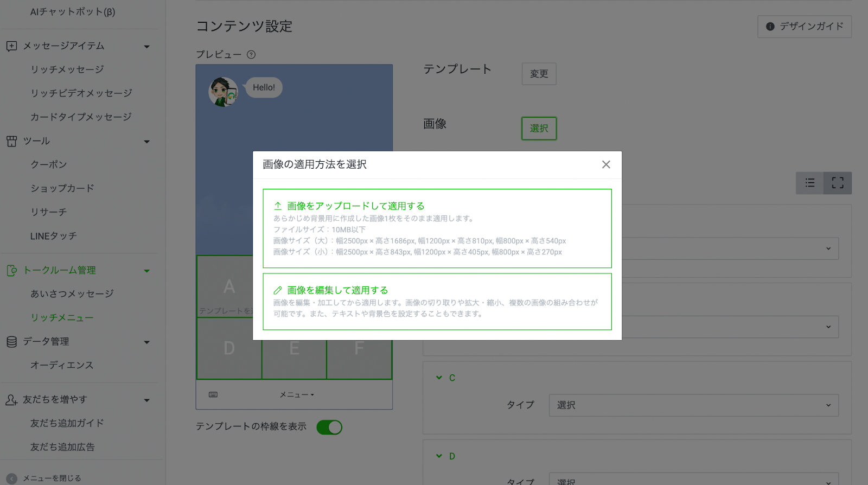This screenshot has width=868, height=485.
Task: Click the データ管理 database icon
Action: click(11, 342)
